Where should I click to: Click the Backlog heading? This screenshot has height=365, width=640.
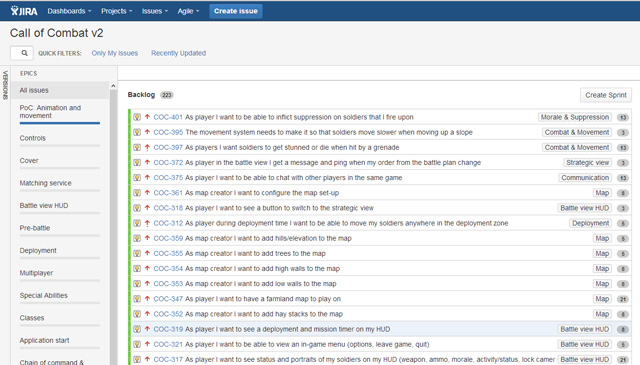(141, 95)
